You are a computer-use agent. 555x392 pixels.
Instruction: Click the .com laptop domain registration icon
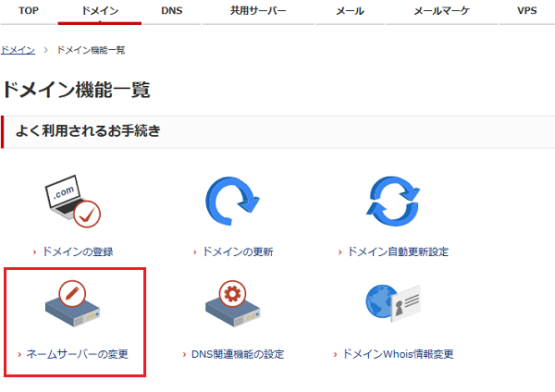coord(73,202)
